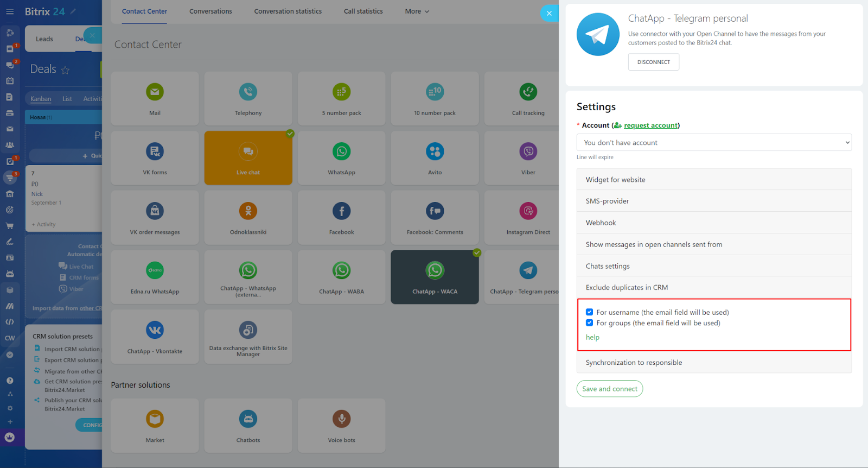Open the Chatbots partner solution icon

point(248,419)
